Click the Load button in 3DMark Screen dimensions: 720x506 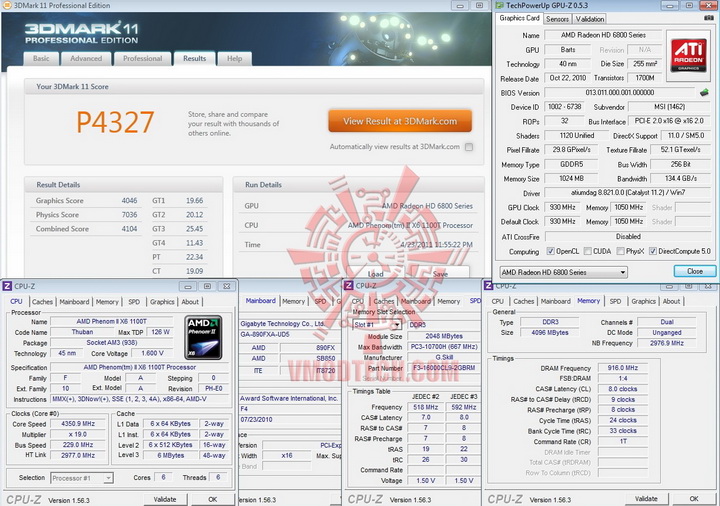375,274
